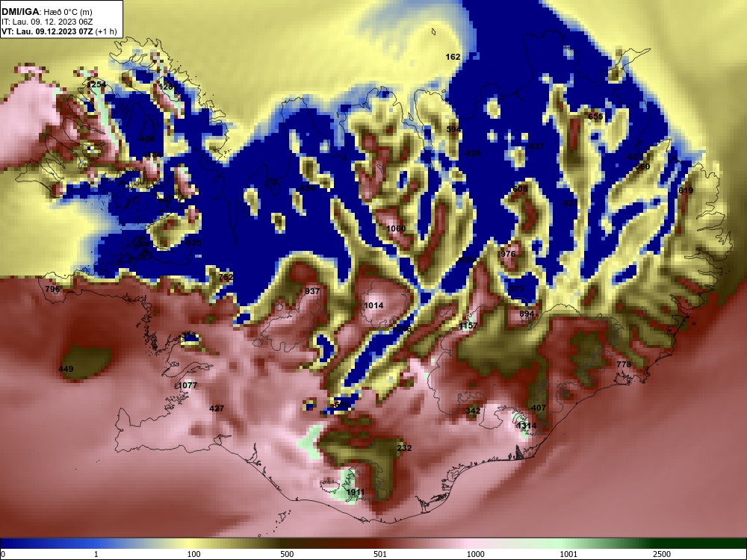The image size is (747, 560).
Task: Click the 0 tick on the color scale
Action: 2,554
